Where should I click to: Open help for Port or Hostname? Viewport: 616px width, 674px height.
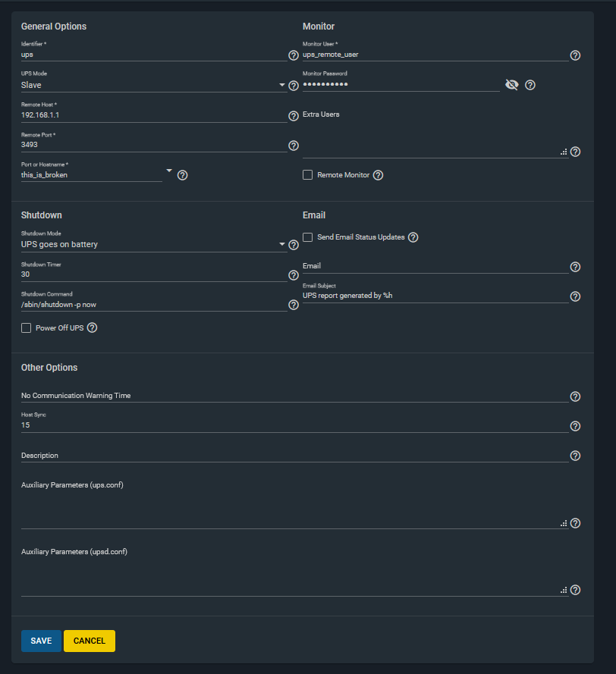coord(182,175)
